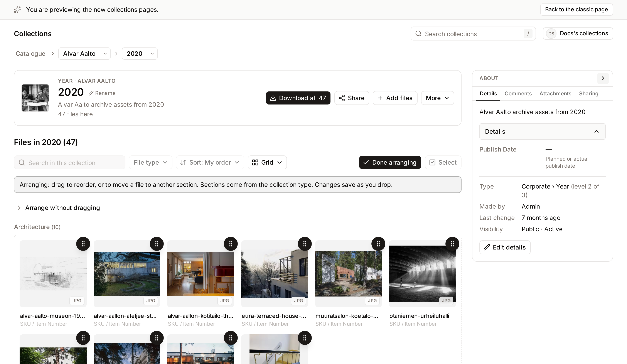Toggle Select mode checkbox button
Image resolution: width=627 pixels, height=364 pixels.
[x=443, y=162]
